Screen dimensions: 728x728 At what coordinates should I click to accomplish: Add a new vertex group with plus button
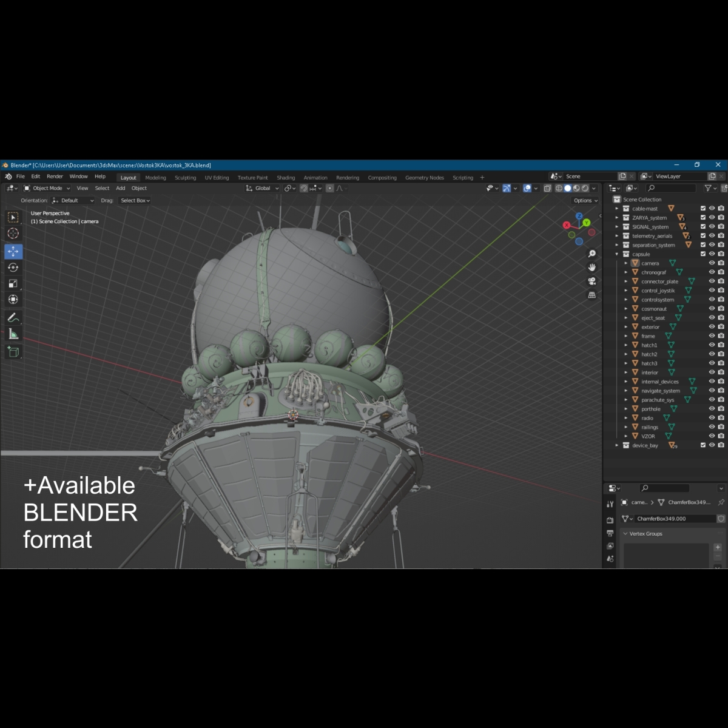(x=718, y=547)
